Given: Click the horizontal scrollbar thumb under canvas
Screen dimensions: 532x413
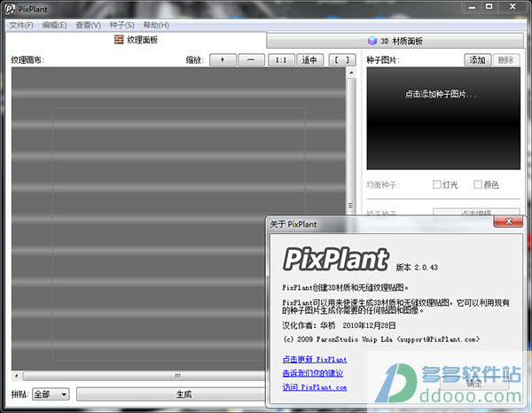Looking at the screenshot, I should pyautogui.click(x=144, y=376).
